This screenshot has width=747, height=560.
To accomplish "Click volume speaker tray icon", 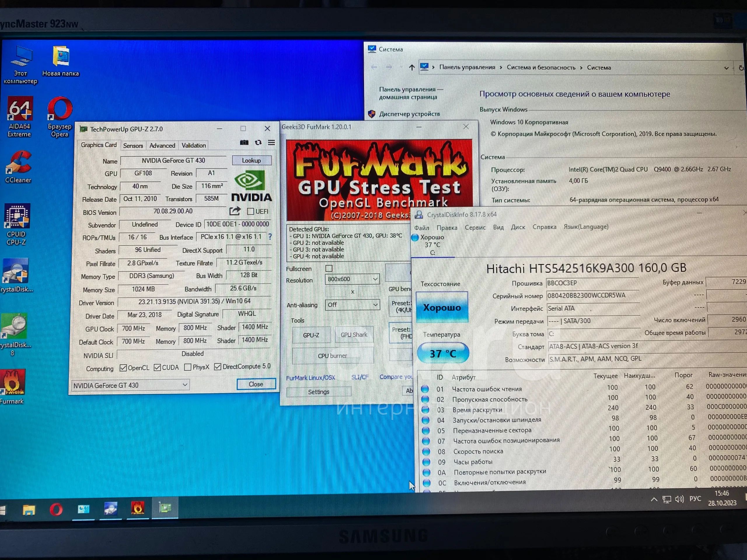I will pyautogui.click(x=679, y=499).
